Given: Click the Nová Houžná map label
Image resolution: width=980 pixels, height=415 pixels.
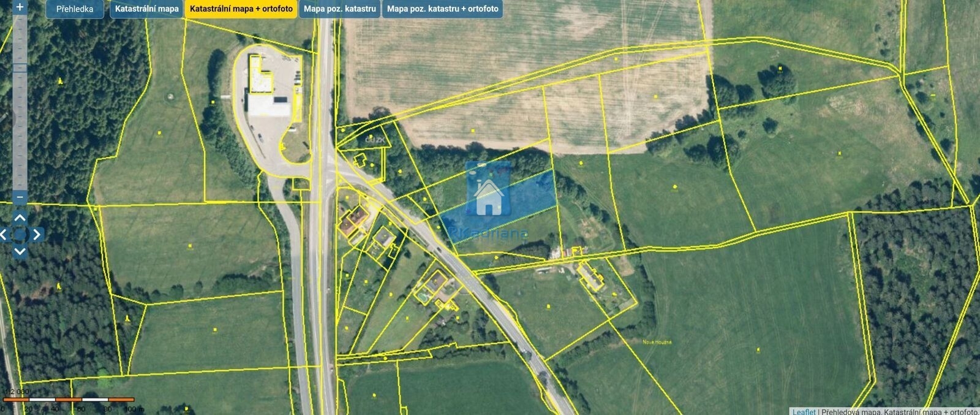Looking at the screenshot, I should (657, 342).
